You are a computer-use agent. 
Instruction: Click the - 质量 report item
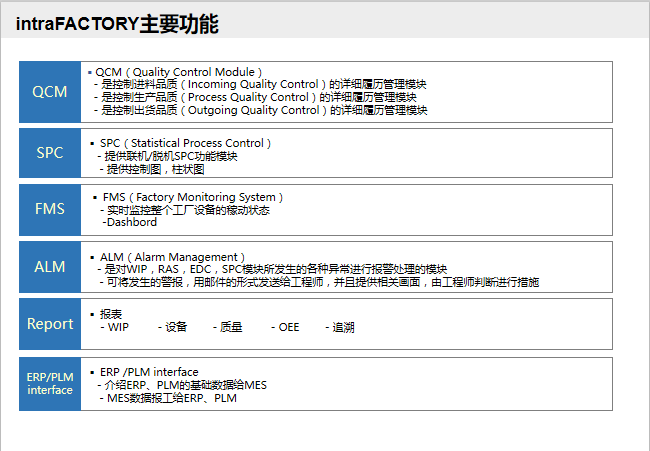coord(228,327)
